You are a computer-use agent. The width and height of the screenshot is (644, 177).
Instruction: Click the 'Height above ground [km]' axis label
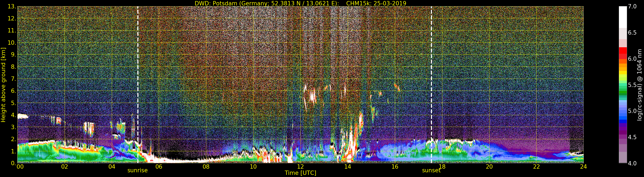pyautogui.click(x=3, y=85)
